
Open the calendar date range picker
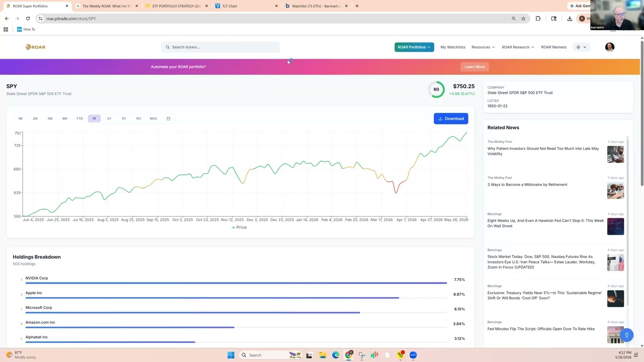click(168, 119)
